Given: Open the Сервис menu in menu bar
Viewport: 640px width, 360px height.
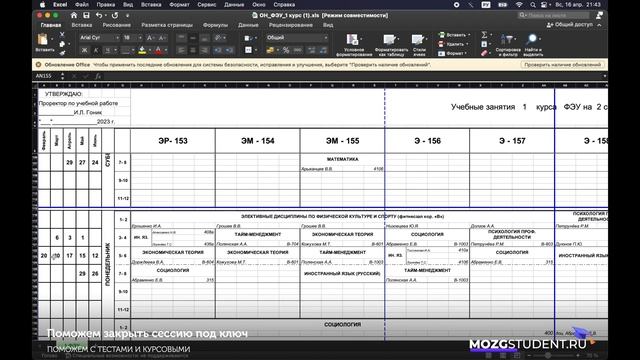Looking at the screenshot, I should tap(207, 4).
